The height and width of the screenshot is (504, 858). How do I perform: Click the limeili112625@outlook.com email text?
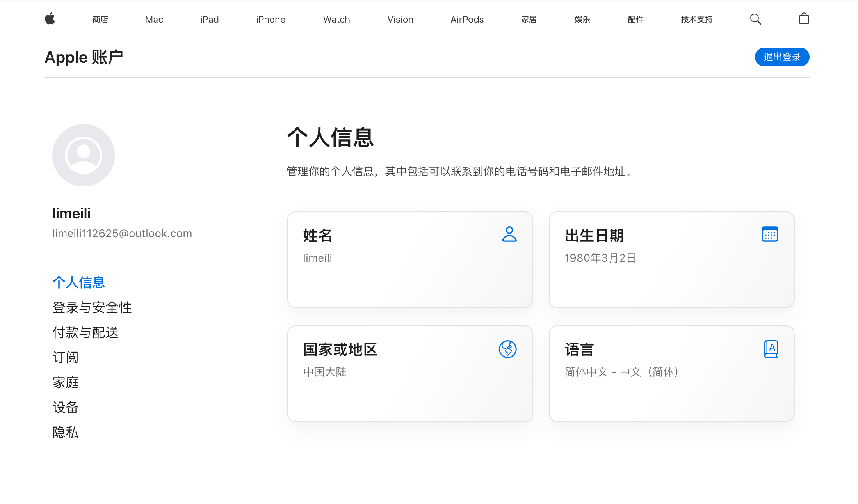tap(122, 233)
